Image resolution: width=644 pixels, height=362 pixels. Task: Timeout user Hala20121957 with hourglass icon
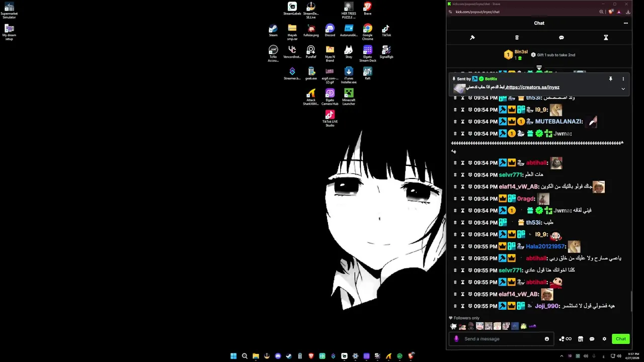pos(463,246)
